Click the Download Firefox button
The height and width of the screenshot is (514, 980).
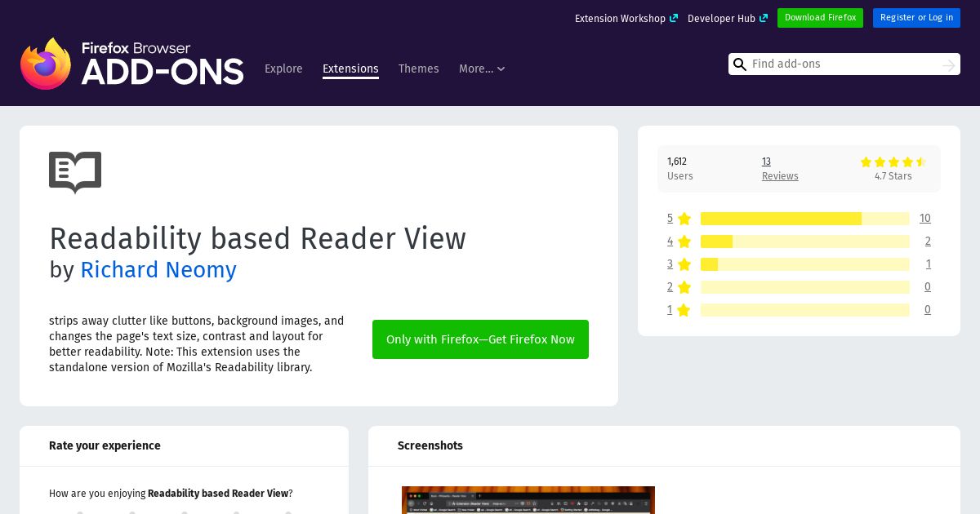pyautogui.click(x=820, y=18)
